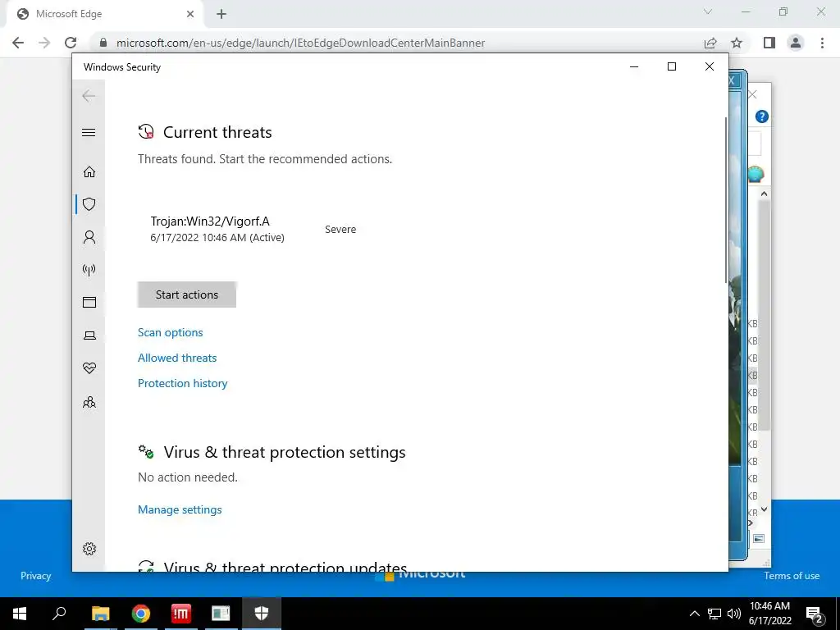
Task: Open Account protection person icon
Action: tap(89, 237)
